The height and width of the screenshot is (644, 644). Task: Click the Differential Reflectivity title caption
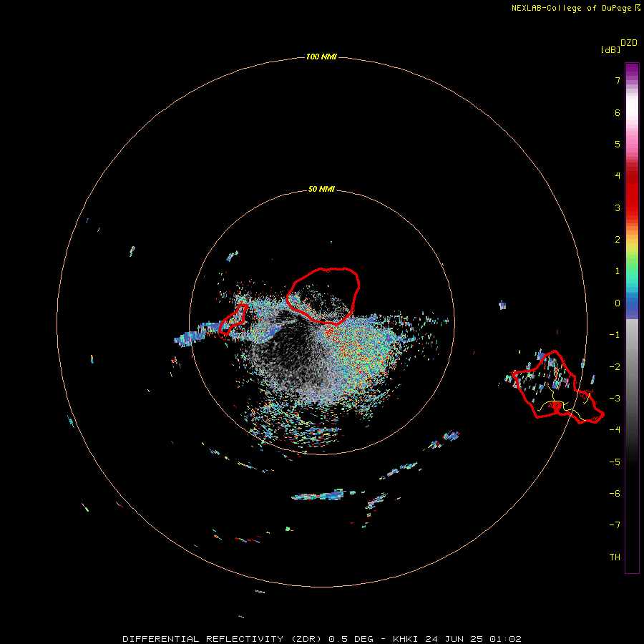click(x=322, y=639)
